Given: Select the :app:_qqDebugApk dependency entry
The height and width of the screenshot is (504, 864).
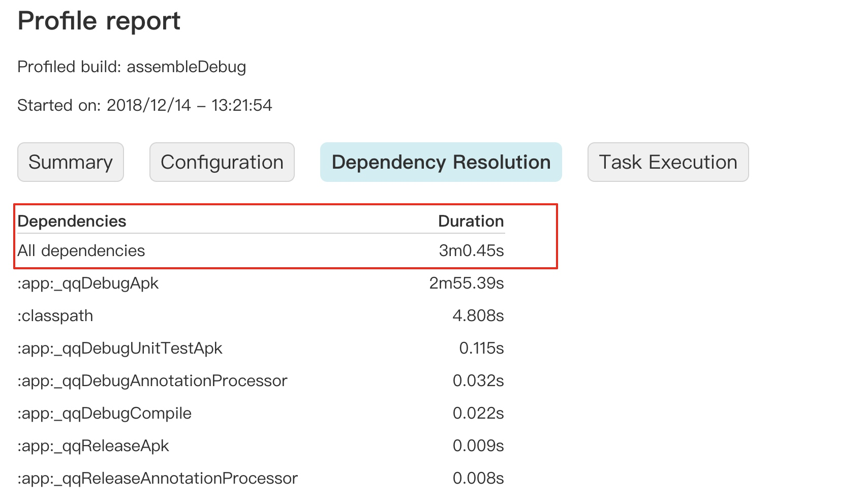Looking at the screenshot, I should tap(88, 283).
